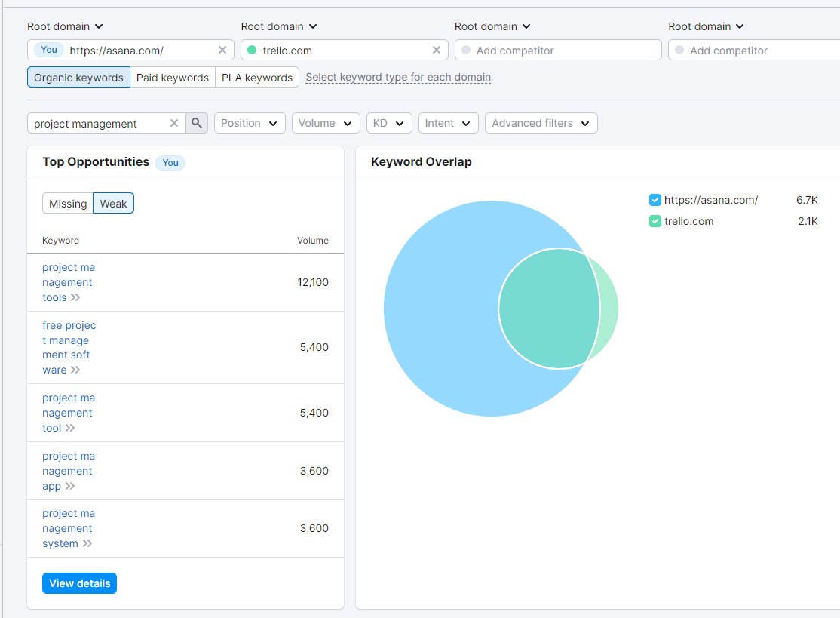This screenshot has width=840, height=618.
Task: Click arrows icon next to free project management software
Action: click(75, 369)
